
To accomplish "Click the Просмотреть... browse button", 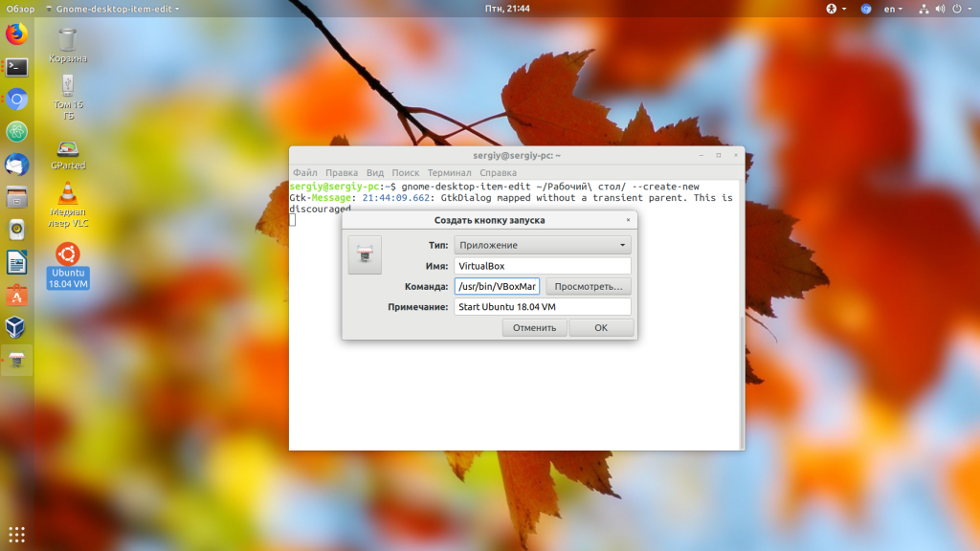I will coord(588,286).
